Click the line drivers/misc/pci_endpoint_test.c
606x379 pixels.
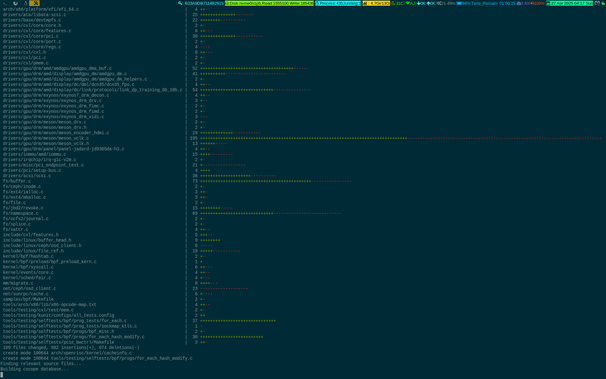click(43, 165)
